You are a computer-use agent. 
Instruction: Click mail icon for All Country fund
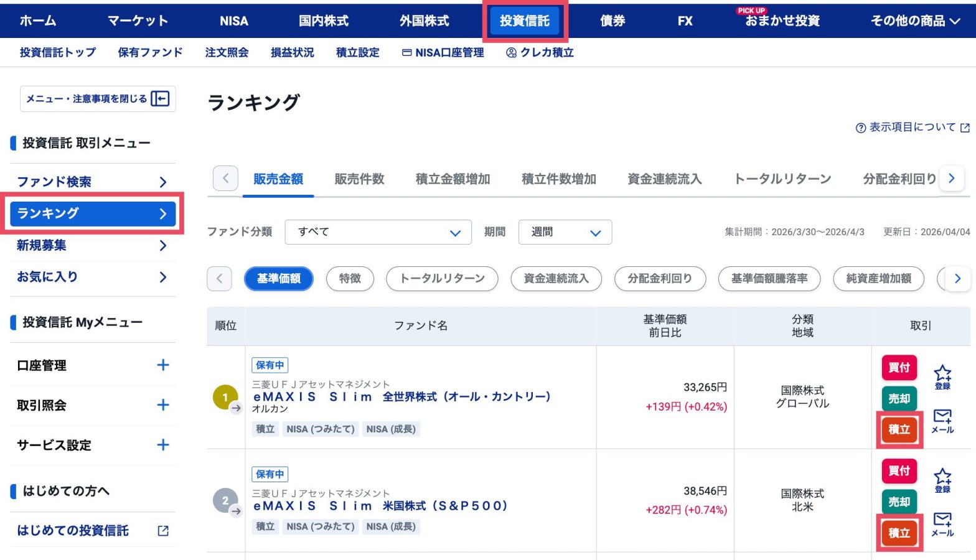coord(942,421)
